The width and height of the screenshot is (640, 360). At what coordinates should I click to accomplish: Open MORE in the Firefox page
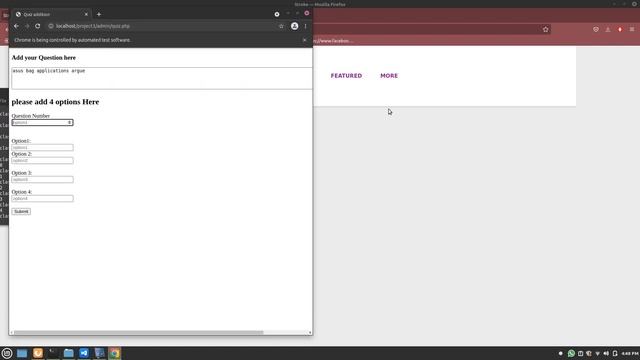tap(389, 76)
